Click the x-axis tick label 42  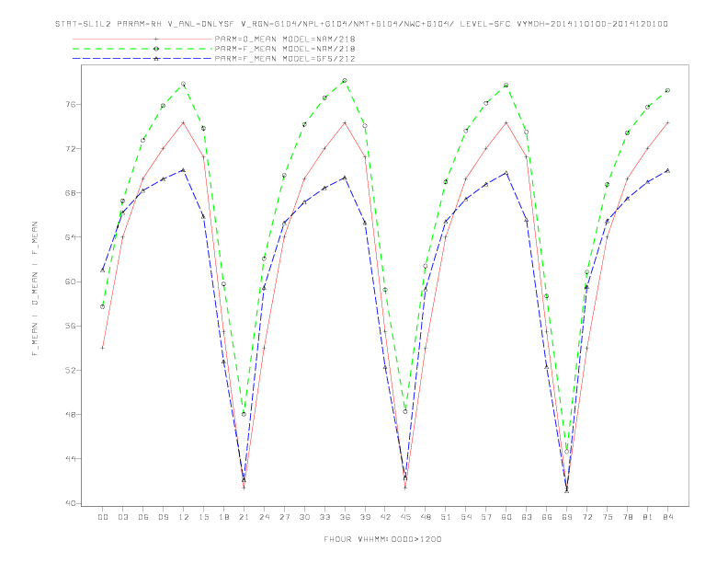point(385,517)
